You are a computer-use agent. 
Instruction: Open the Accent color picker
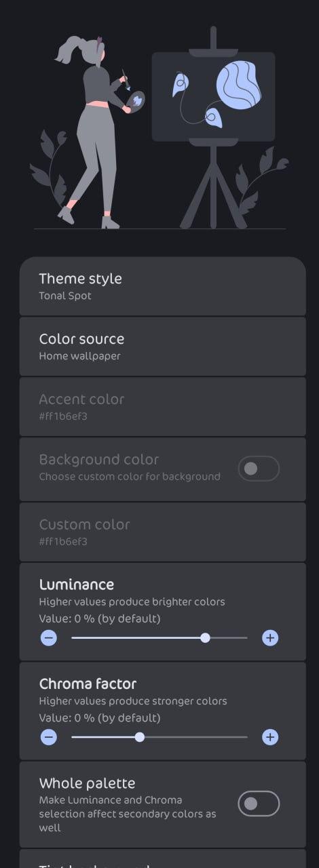point(163,407)
